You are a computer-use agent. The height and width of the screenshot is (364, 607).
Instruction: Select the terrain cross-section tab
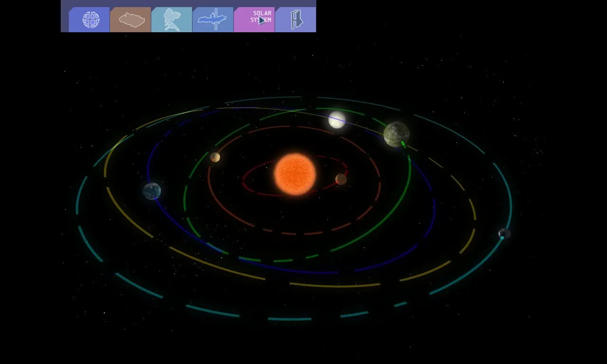click(x=213, y=20)
